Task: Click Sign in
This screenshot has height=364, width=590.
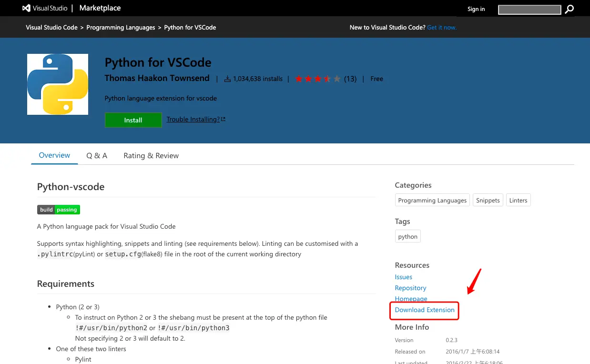Action: tap(476, 9)
